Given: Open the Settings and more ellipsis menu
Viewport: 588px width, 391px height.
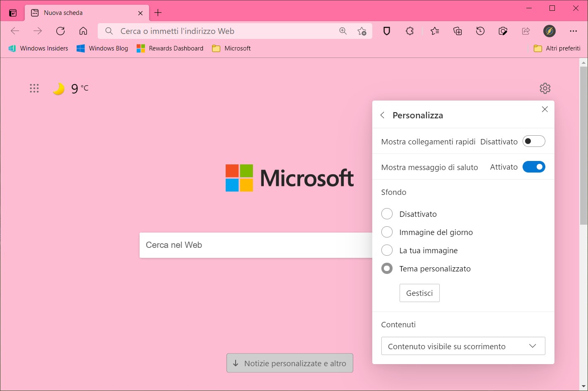Looking at the screenshot, I should coord(574,31).
